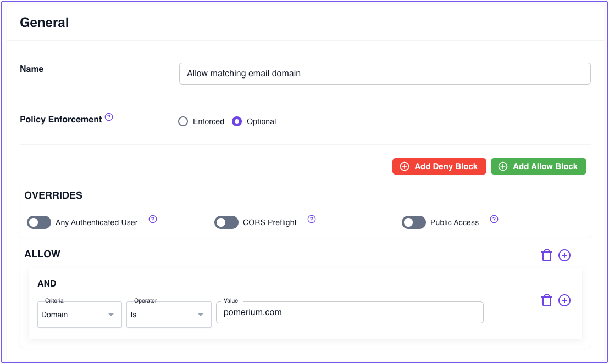Delete the Domain criteria row via trash icon
This screenshot has width=609, height=364.
pos(546,300)
